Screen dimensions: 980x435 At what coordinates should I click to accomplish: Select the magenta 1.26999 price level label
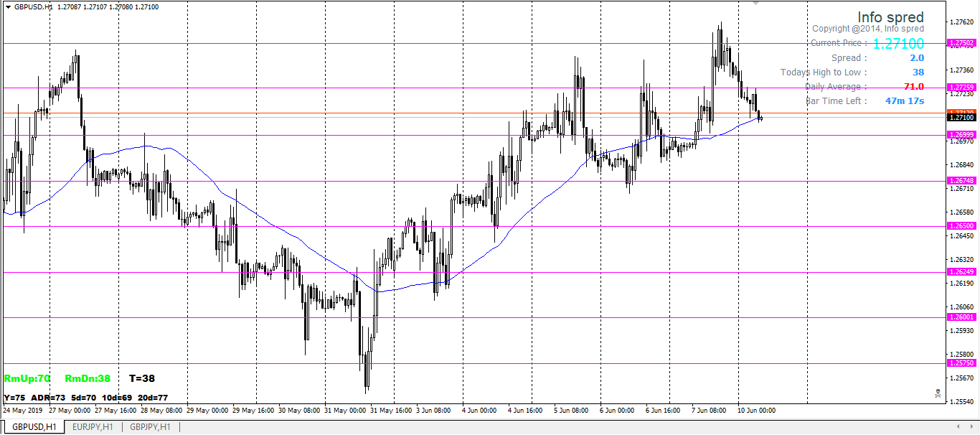click(x=961, y=135)
